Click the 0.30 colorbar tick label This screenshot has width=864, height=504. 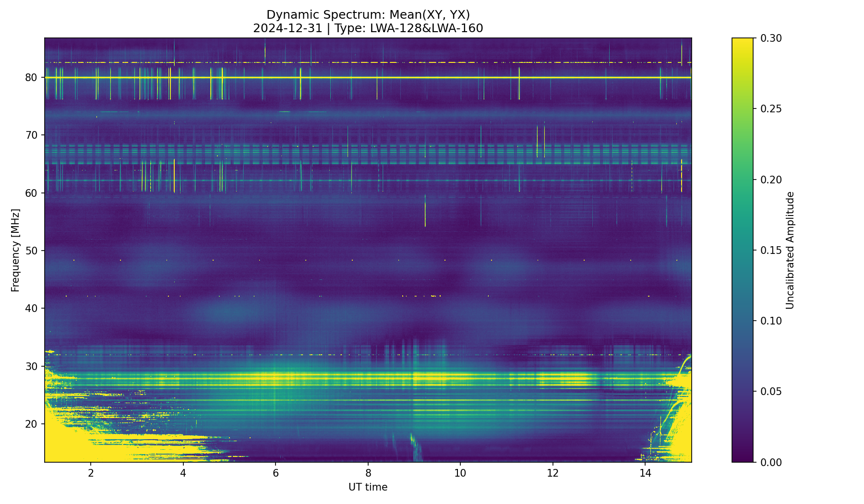(771, 38)
